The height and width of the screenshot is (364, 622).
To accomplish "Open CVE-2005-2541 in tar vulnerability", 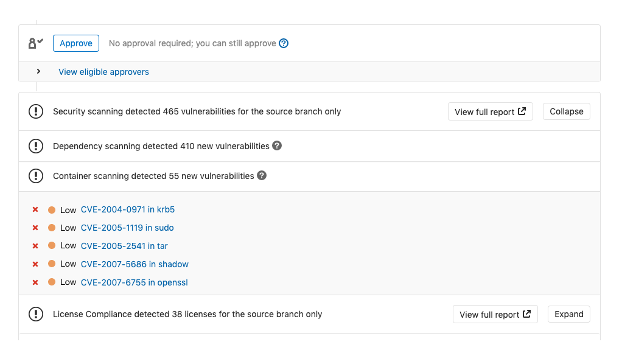I will point(124,246).
